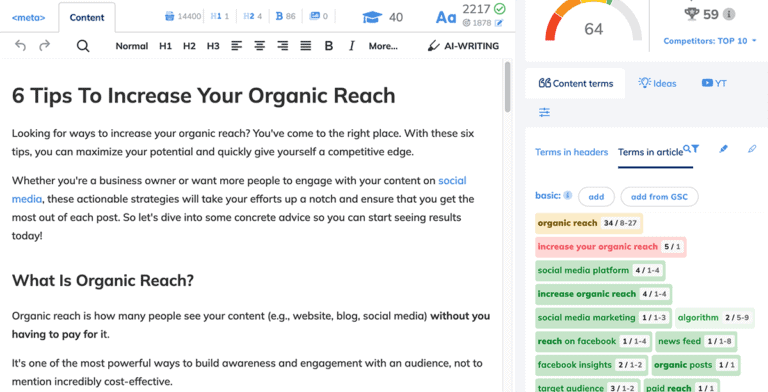This screenshot has width=768, height=392.
Task: Select the Content tab
Action: (87, 18)
